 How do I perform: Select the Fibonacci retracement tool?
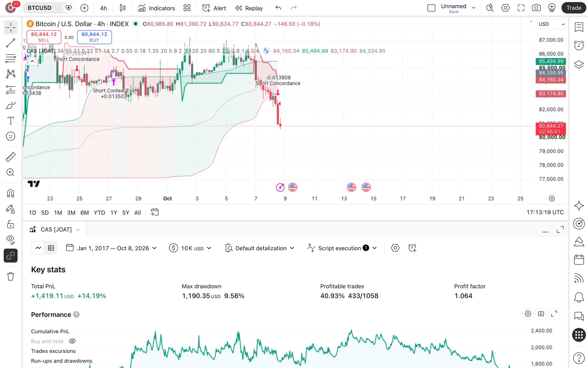[x=10, y=58]
